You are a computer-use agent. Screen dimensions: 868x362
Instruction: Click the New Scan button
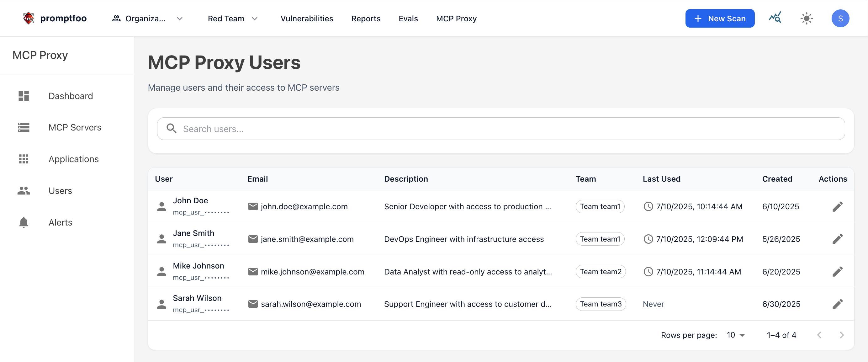click(720, 18)
